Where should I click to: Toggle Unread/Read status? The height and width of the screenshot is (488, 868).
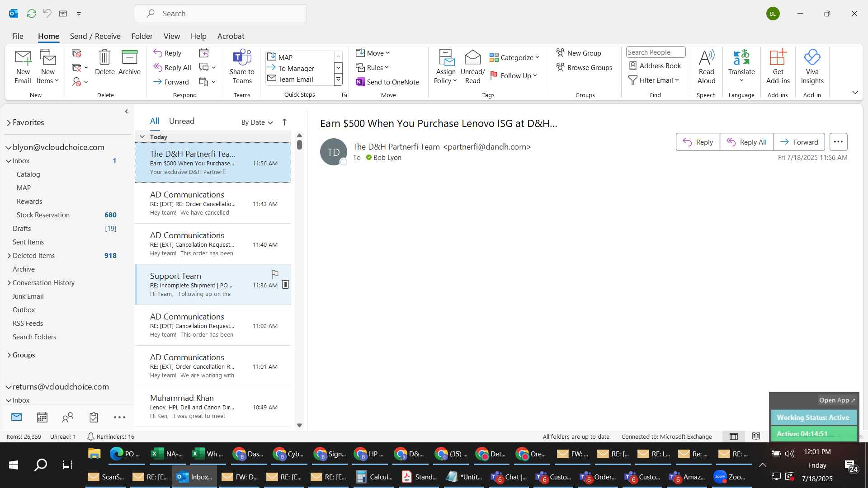[472, 67]
